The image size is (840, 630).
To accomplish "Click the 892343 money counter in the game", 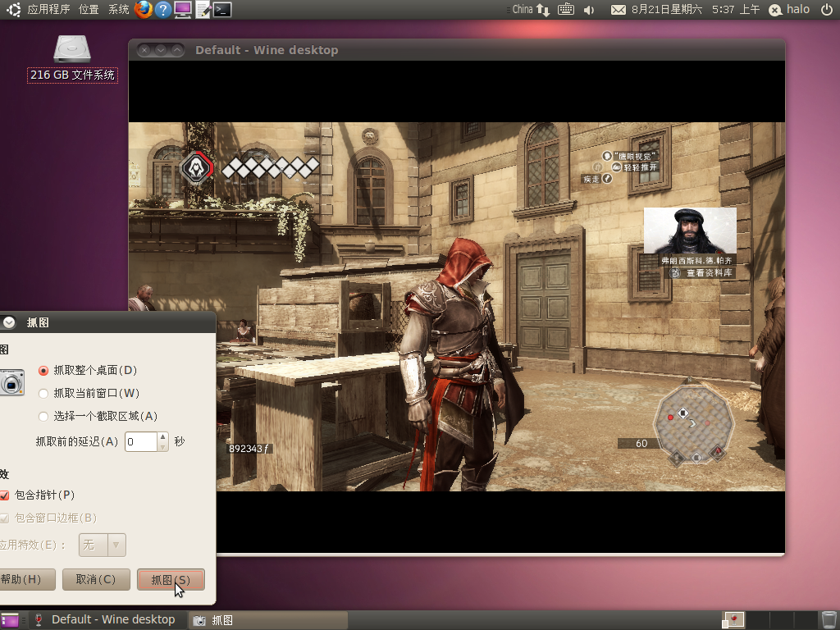I will (x=249, y=449).
